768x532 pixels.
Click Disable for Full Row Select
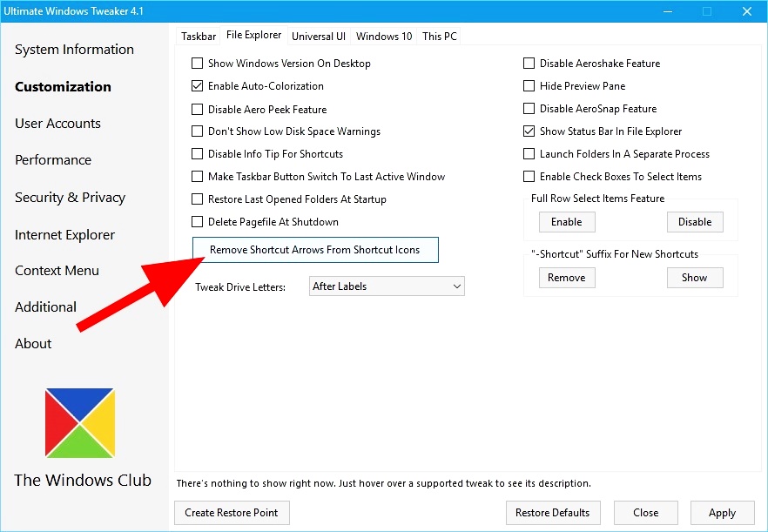point(695,222)
